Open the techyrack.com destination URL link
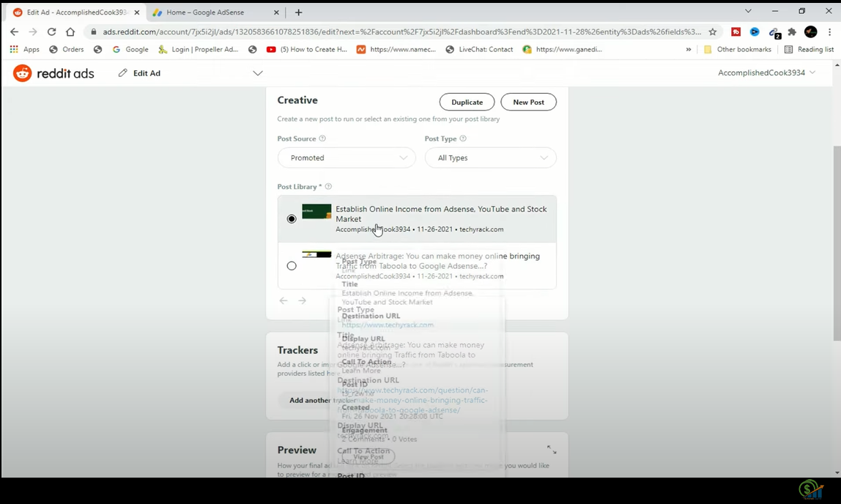 [x=388, y=325]
